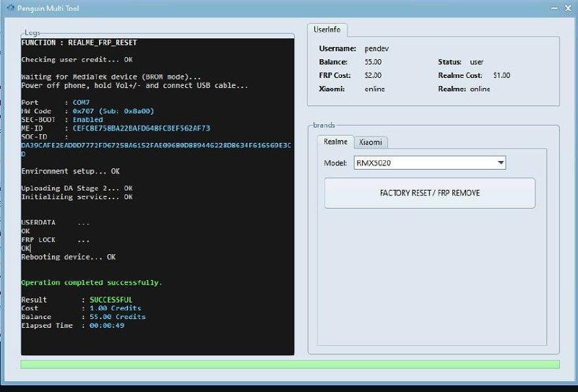Open the UserInfo tab
Viewport: 578px width, 392px height.
pos(327,30)
